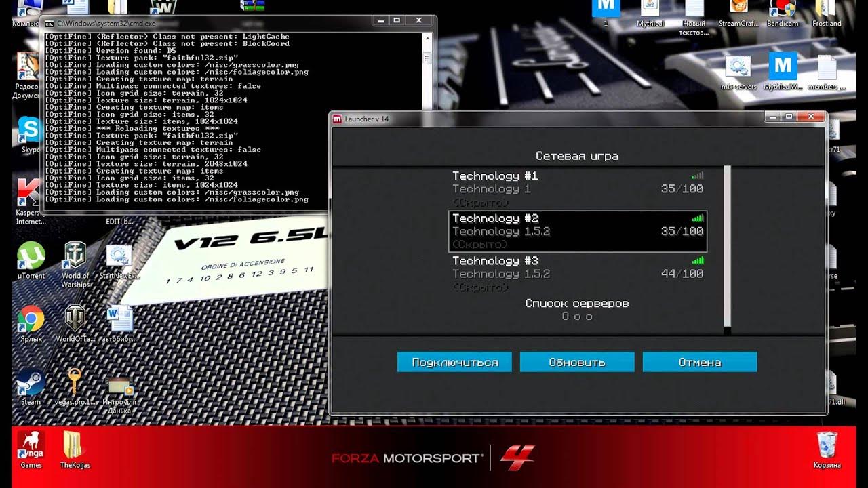Click the server list scrollbar in Launcher
Viewport: 868px width, 488px height.
click(728, 245)
